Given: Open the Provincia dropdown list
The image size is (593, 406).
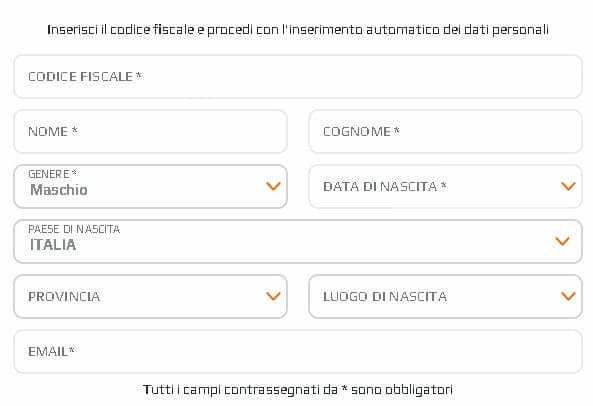Looking at the screenshot, I should click(x=151, y=296).
